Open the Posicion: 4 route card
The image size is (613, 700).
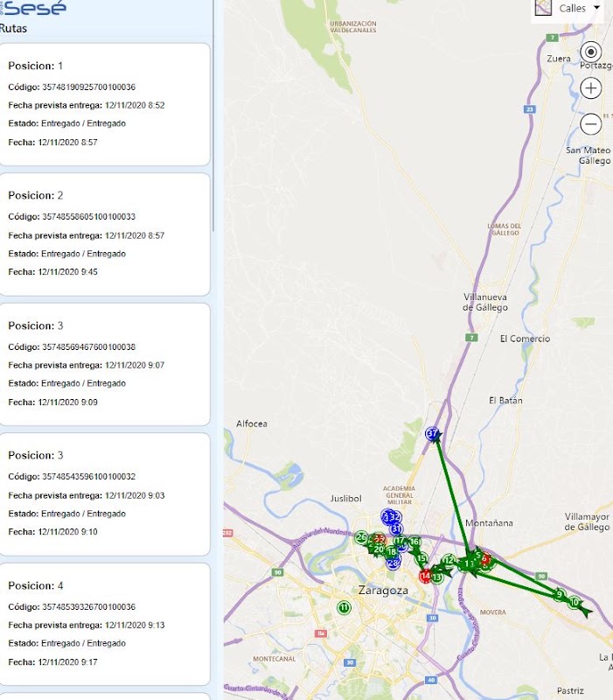pyautogui.click(x=105, y=624)
